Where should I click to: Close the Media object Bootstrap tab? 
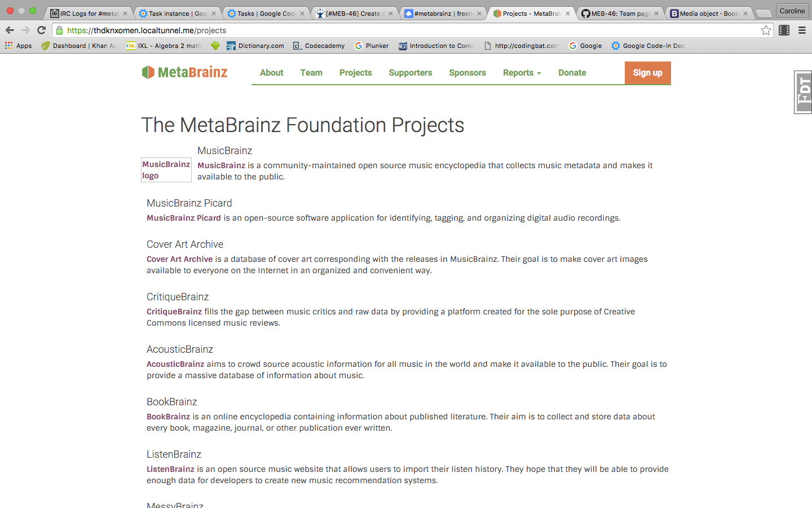tap(745, 14)
